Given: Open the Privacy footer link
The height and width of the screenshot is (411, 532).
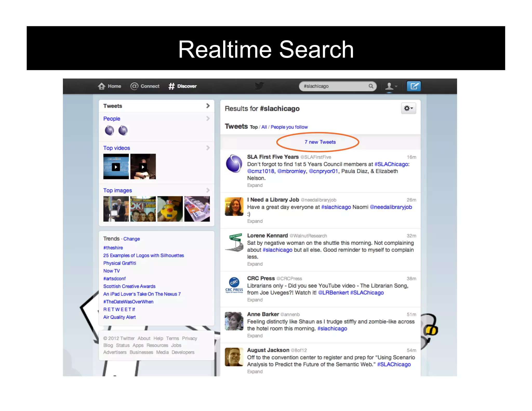Looking at the screenshot, I should 190,339.
